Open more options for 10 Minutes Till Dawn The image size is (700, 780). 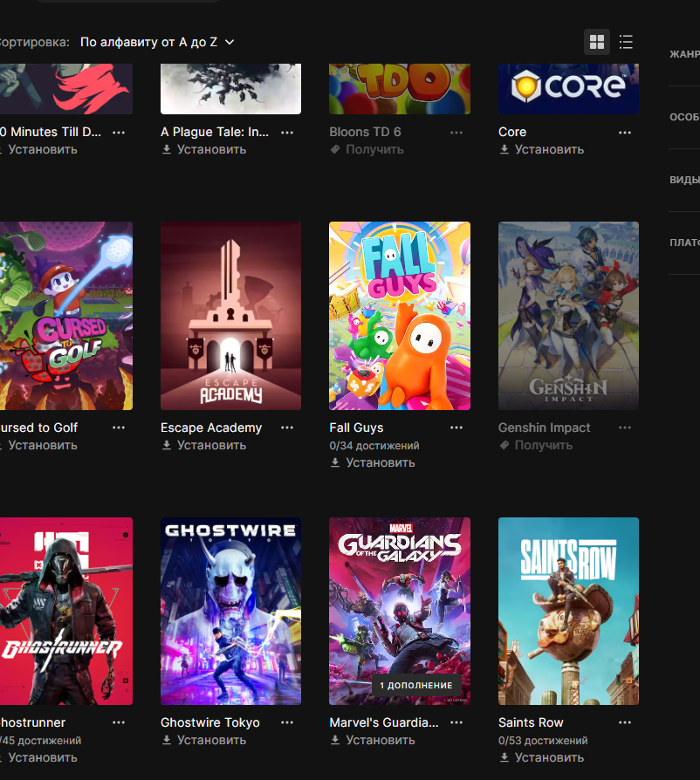pyautogui.click(x=119, y=133)
